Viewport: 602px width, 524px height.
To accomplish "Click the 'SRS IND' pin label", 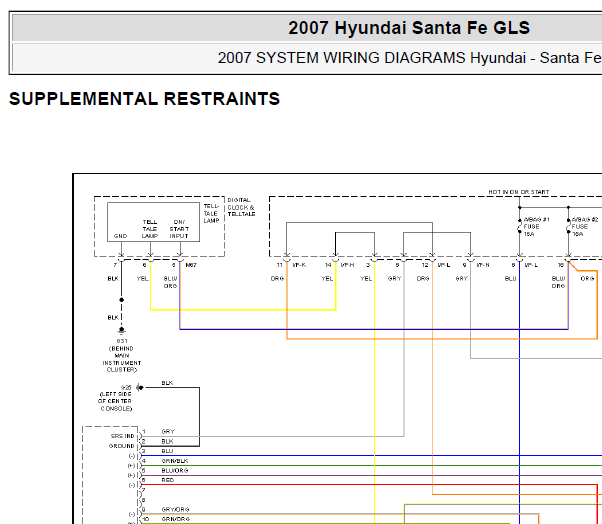I will pyautogui.click(x=122, y=436).
